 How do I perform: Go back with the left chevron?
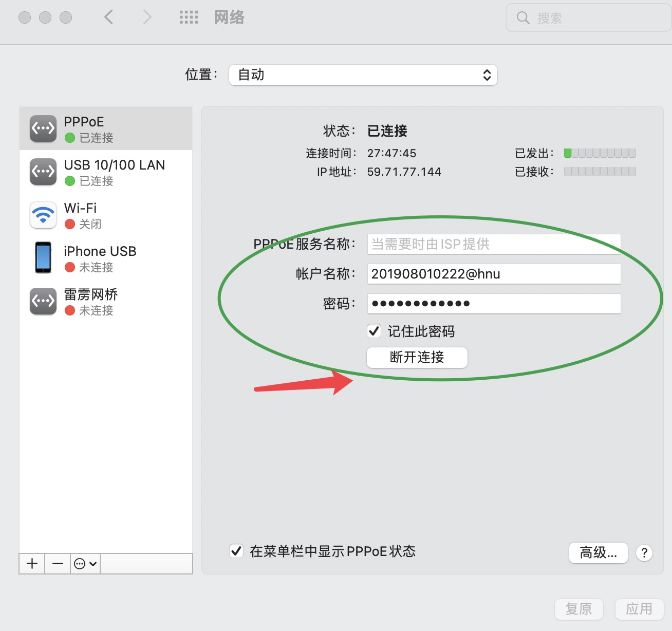pyautogui.click(x=108, y=17)
